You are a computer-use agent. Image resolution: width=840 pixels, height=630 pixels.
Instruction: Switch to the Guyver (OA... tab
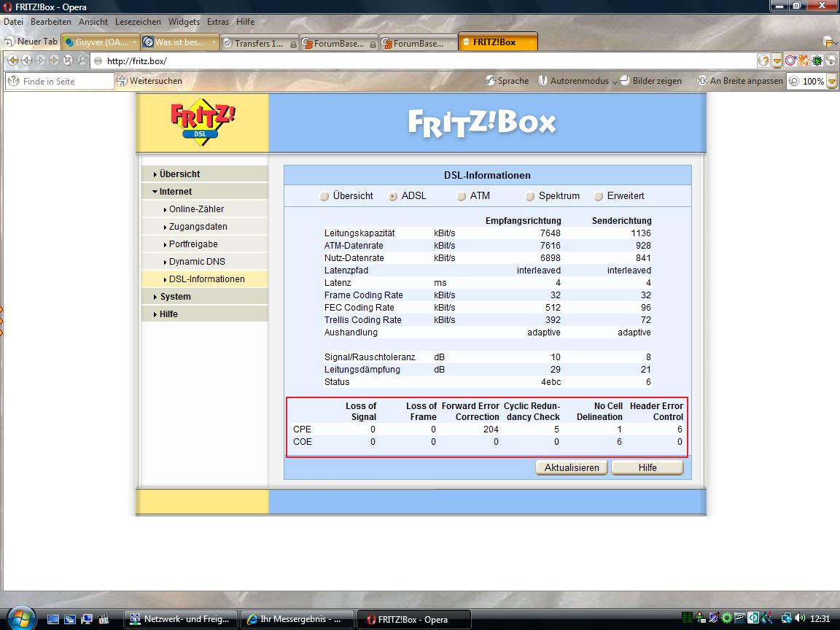click(x=100, y=42)
